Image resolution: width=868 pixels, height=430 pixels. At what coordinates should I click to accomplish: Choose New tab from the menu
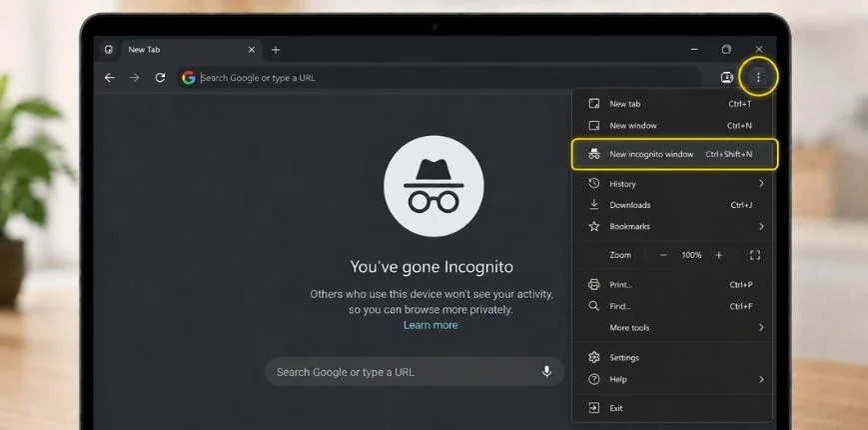(672, 104)
